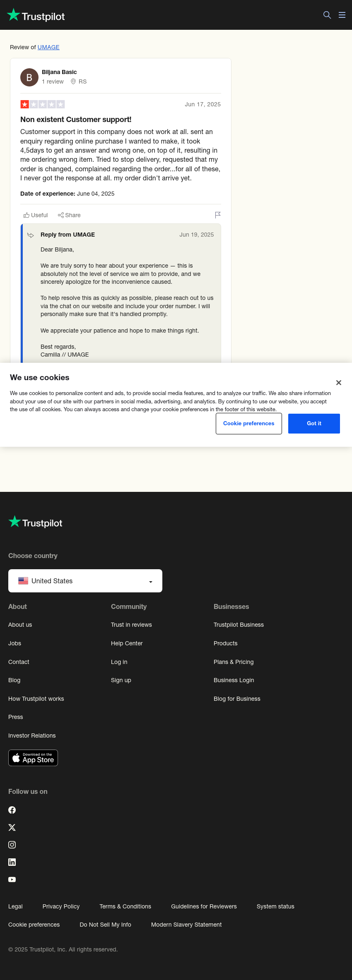Click the review date Jun 17, 2025
This screenshot has width=352, height=980.
[203, 104]
